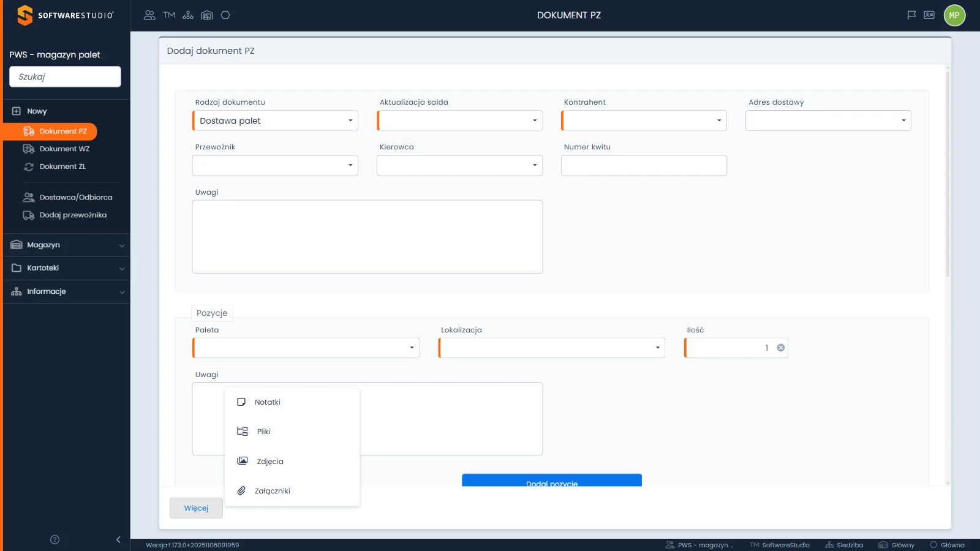Click the hexagon icon in top toolbar

coord(225,15)
